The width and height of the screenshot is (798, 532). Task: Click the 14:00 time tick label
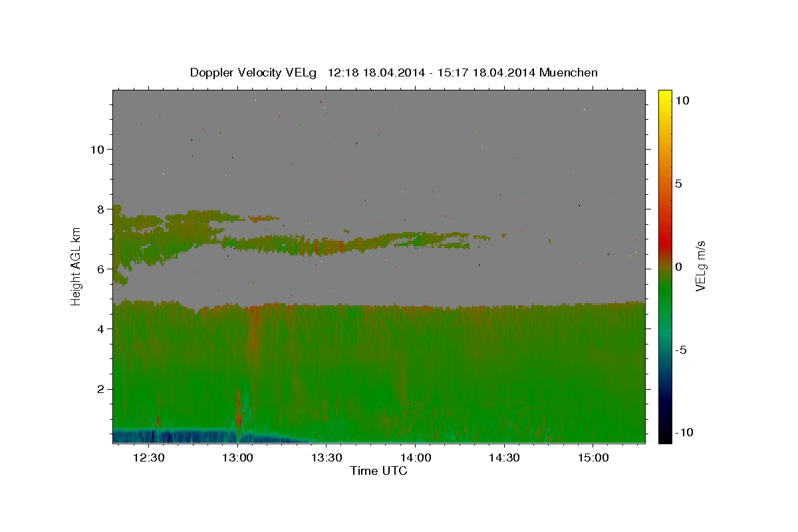tap(416, 458)
